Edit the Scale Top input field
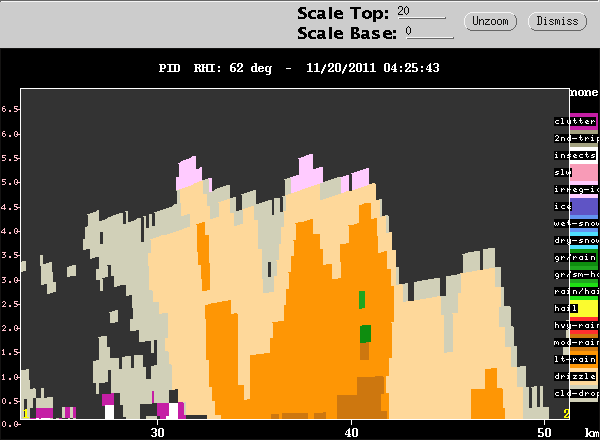The height and width of the screenshot is (440, 600). pos(422,12)
